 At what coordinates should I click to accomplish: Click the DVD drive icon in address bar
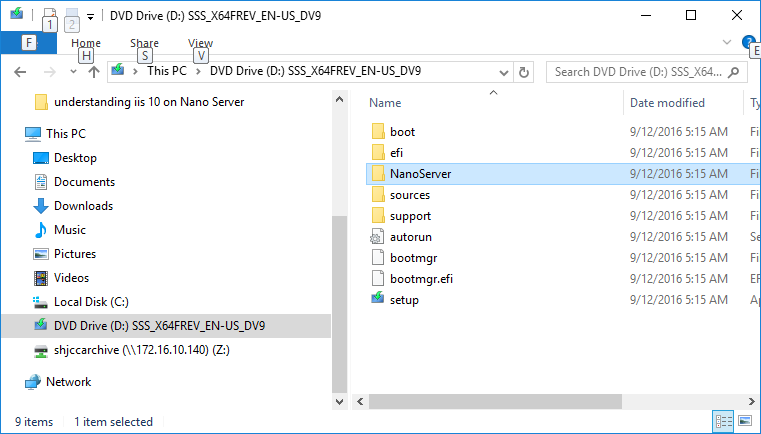coord(117,70)
